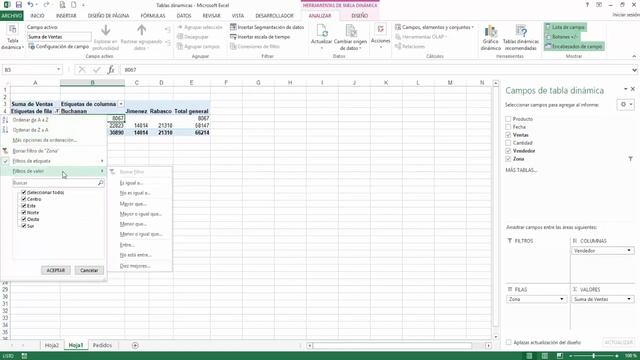The height and width of the screenshot is (360, 640).
Task: Click Borrar filtro de "Zona"
Action: [36, 151]
